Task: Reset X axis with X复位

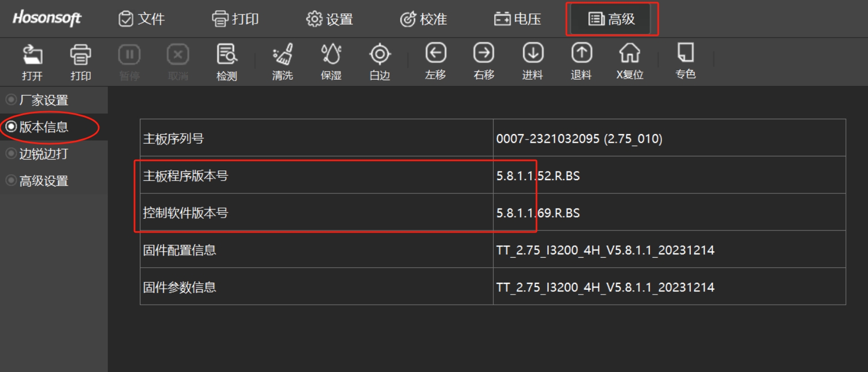Action: pyautogui.click(x=630, y=61)
